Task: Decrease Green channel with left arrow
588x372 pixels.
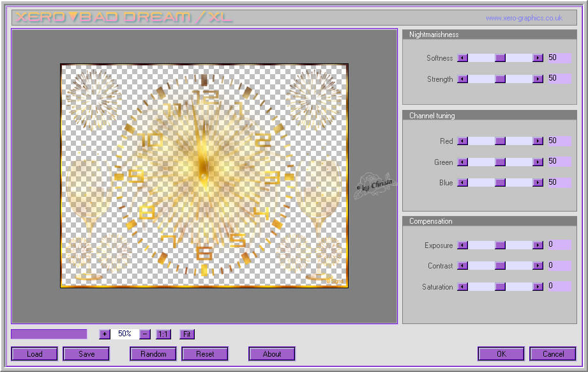Action: [x=463, y=162]
